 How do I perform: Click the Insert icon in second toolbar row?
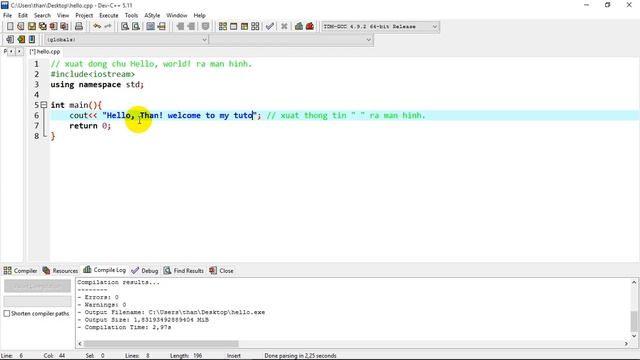[x=10, y=40]
